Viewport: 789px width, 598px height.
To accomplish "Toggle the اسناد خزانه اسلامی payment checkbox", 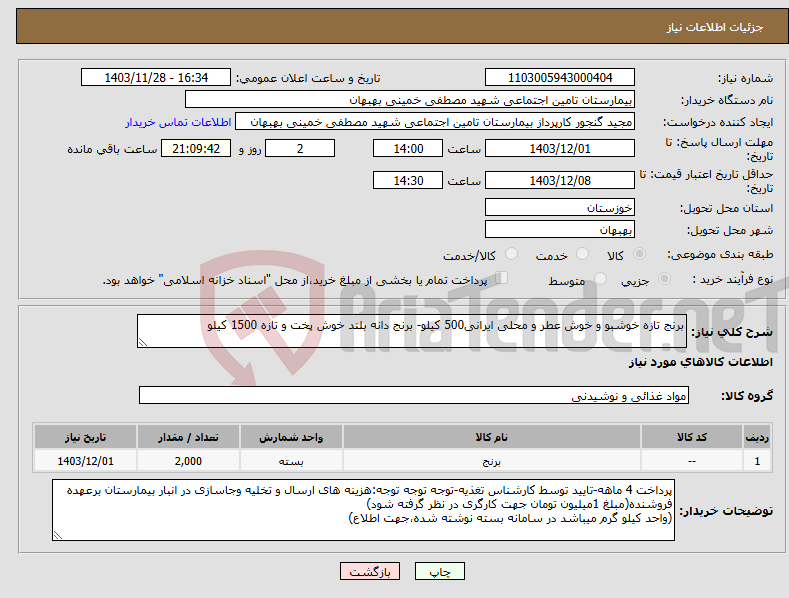I will click(x=502, y=278).
